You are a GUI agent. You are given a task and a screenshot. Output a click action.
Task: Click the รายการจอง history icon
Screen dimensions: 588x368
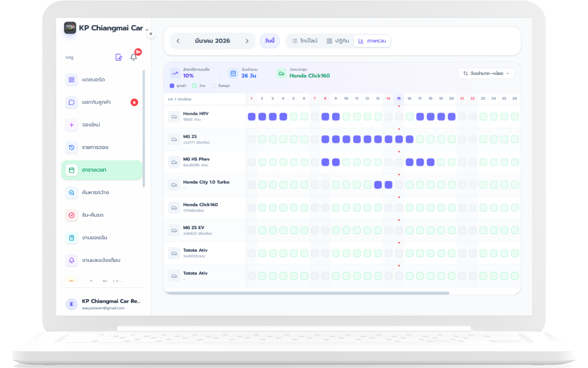(x=72, y=147)
